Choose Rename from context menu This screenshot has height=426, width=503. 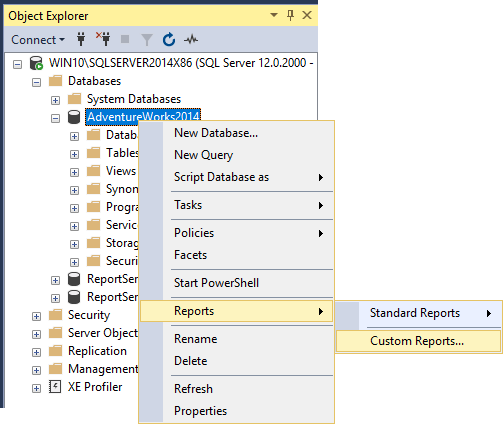point(237,339)
